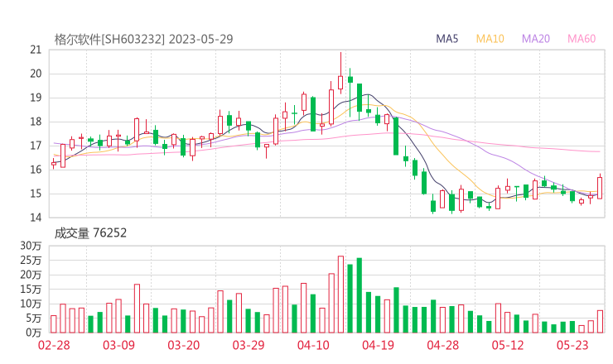Image resolution: width=613 pixels, height=364 pixels.
Task: Click the last red candlestick at chart's right edge
Action: tap(600, 188)
